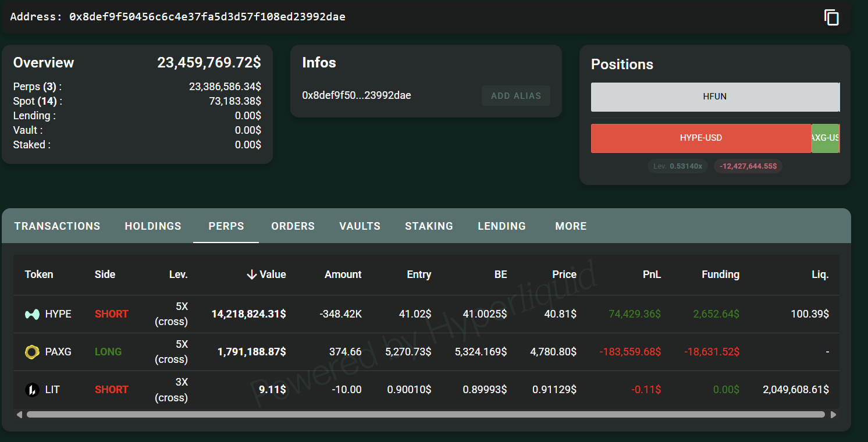Select the ORDERS tab

tap(293, 226)
